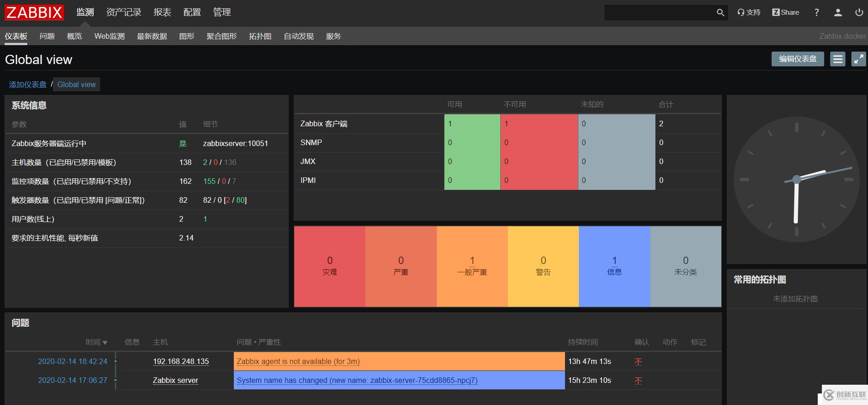Open 'Zabbix agent is not available' problem

click(x=298, y=362)
